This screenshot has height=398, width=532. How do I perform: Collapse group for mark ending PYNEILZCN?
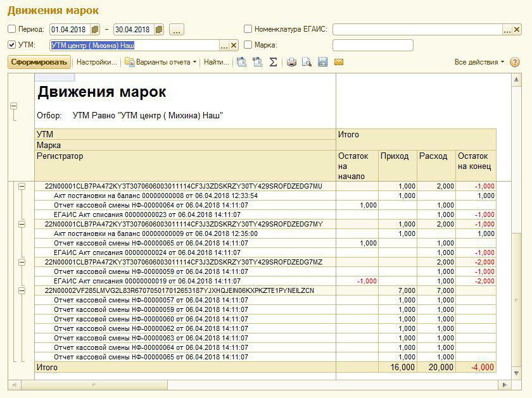click(22, 290)
